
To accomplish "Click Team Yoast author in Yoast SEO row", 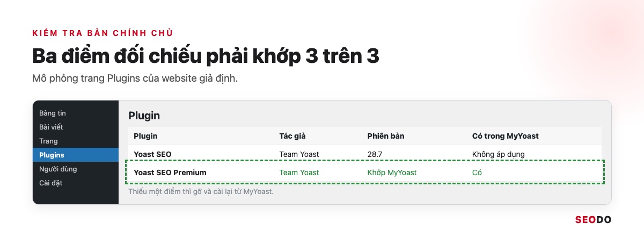I will coord(299,154).
